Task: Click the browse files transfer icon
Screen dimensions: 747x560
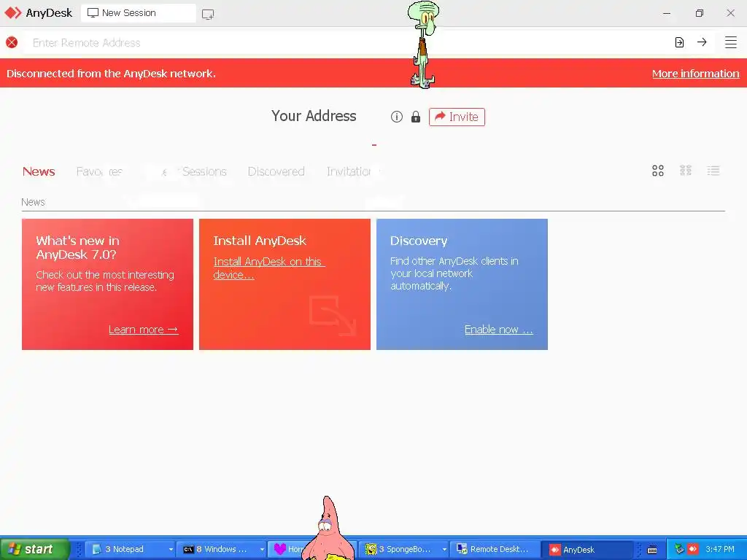Action: [x=679, y=42]
